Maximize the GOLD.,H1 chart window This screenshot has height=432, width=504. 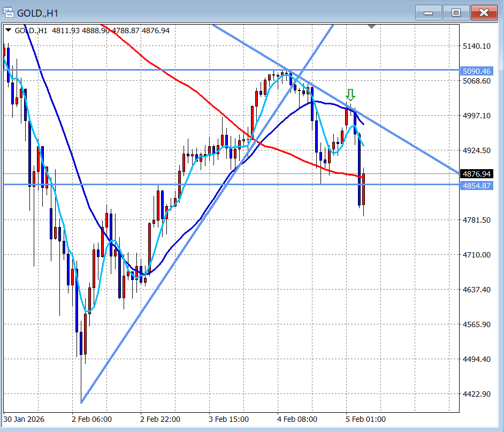(x=456, y=12)
